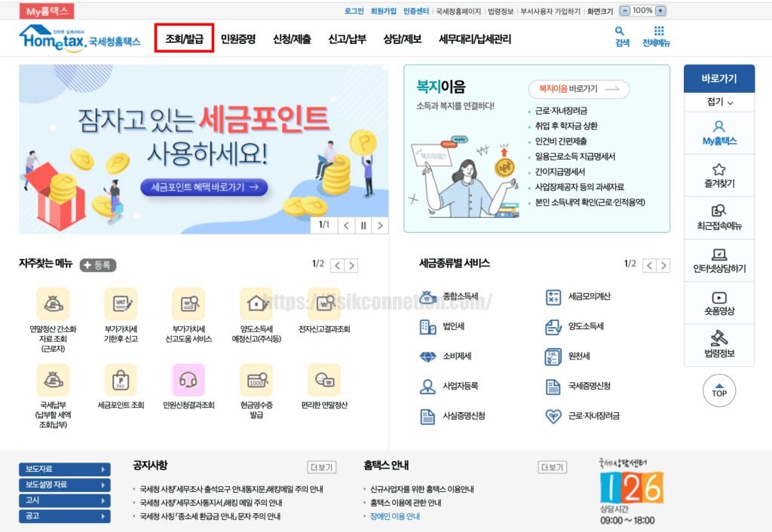Click 복지이음 바로가기 button

[x=578, y=89]
